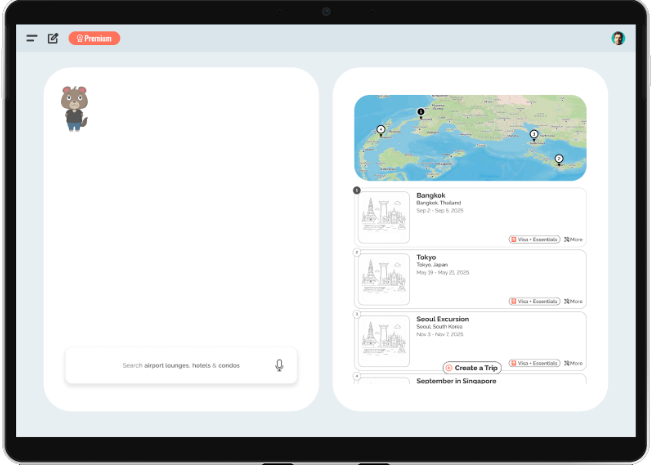
Task: Click map pin number 4
Action: (x=381, y=131)
